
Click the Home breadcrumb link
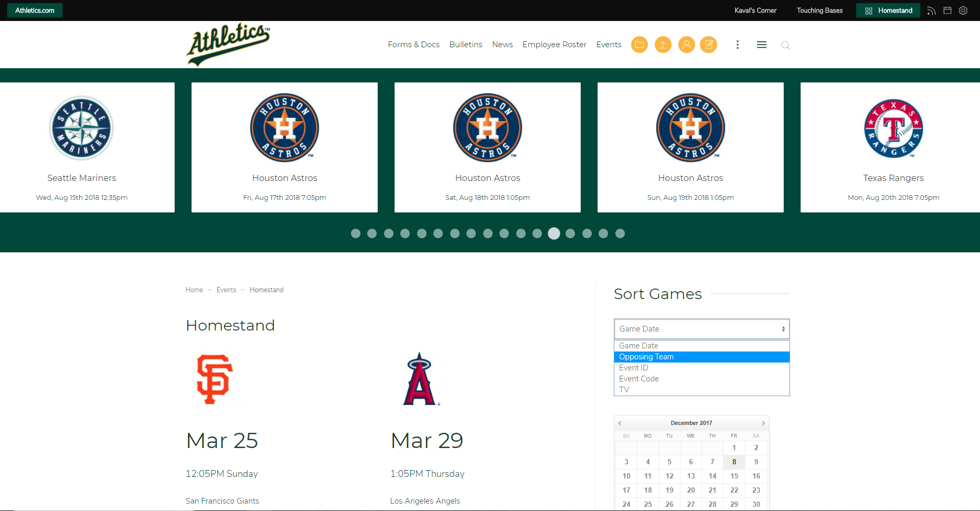(194, 290)
